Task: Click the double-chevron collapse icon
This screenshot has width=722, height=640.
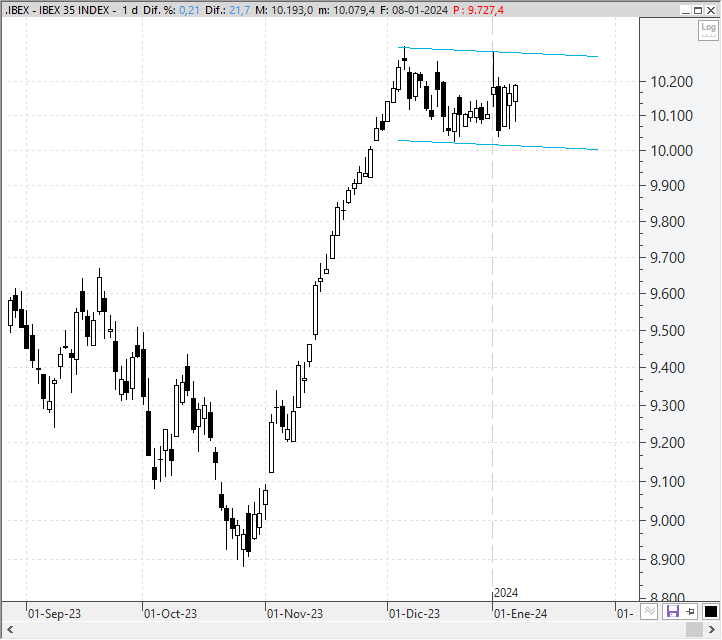Action: [650, 612]
